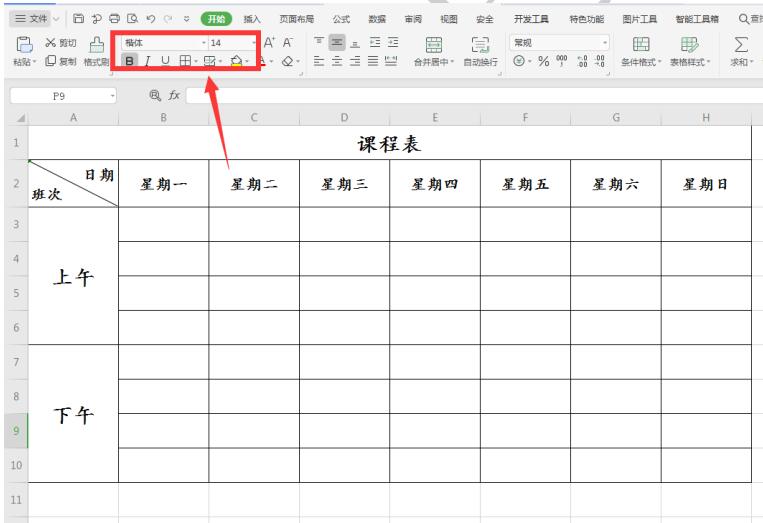Switch to the 开发工具 tab
763x523 pixels.
tap(531, 19)
